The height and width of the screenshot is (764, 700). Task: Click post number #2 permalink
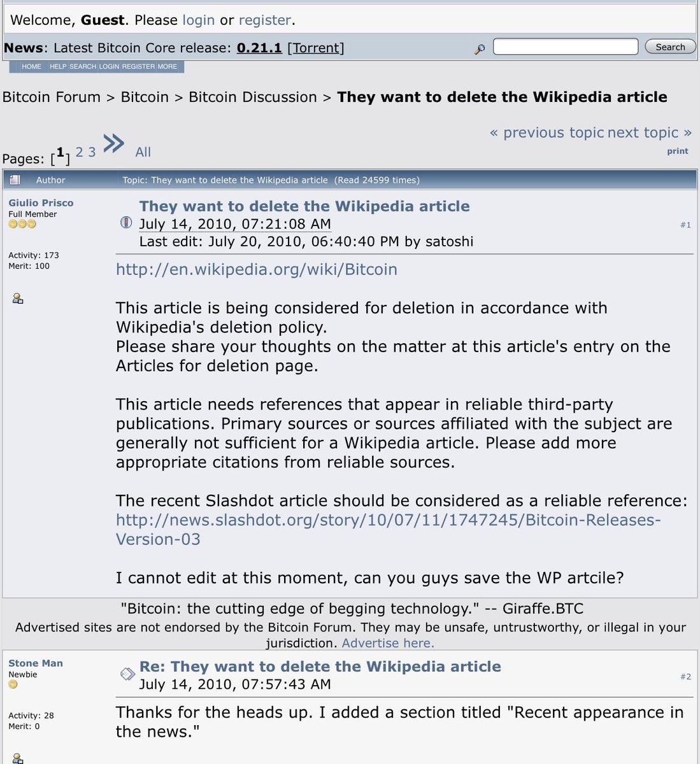[x=685, y=677]
